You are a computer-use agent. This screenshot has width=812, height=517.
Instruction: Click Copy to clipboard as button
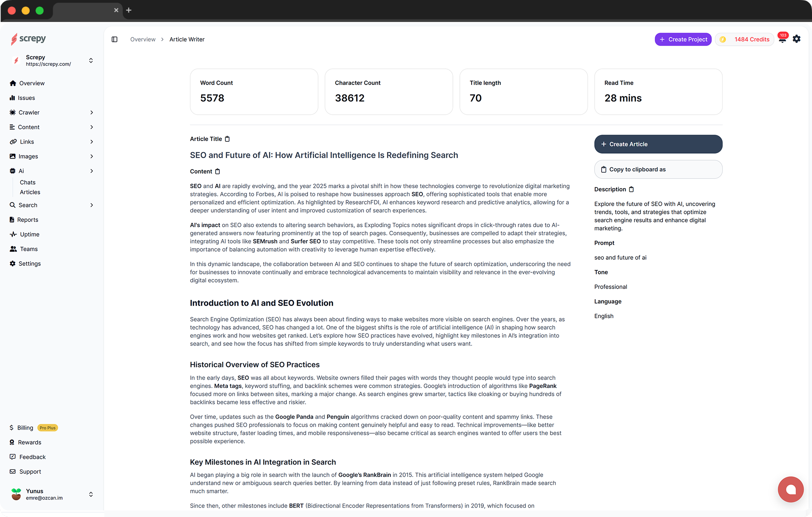tap(658, 169)
